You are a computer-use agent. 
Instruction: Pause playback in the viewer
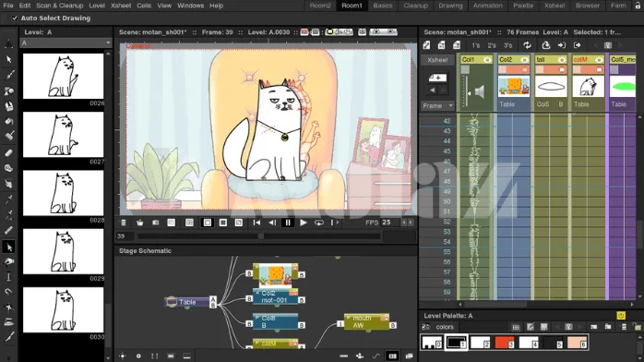288,223
